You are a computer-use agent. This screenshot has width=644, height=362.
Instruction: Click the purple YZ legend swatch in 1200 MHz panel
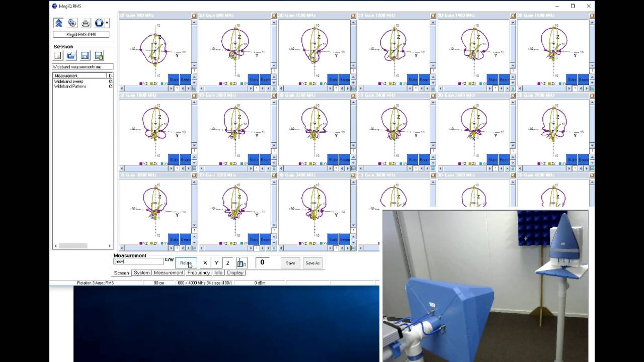point(380,84)
